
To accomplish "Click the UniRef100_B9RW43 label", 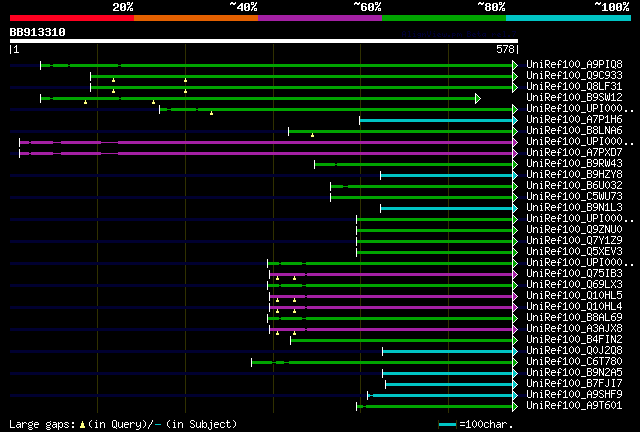I will tap(574, 164).
